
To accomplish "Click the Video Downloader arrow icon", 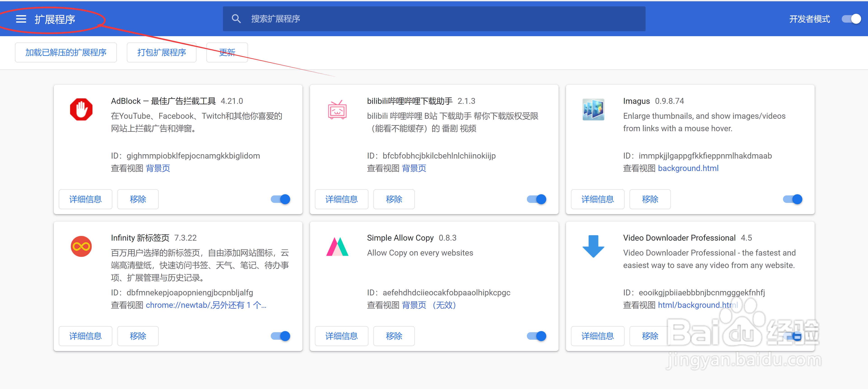I will click(x=593, y=247).
